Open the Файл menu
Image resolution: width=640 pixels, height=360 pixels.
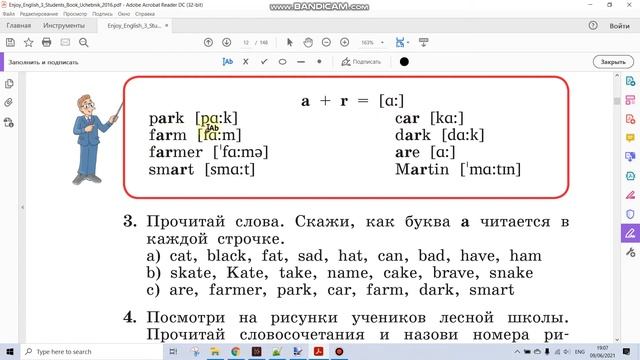(x=9, y=14)
